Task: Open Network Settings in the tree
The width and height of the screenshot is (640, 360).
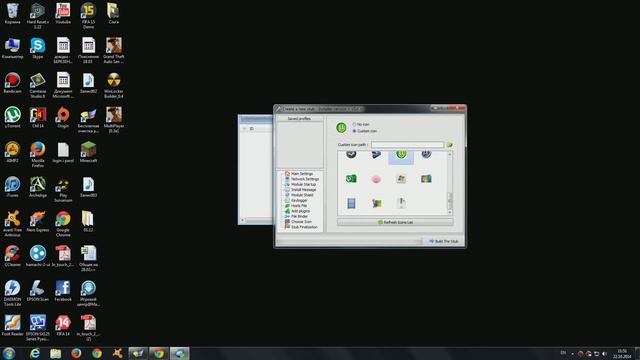Action: (305, 179)
